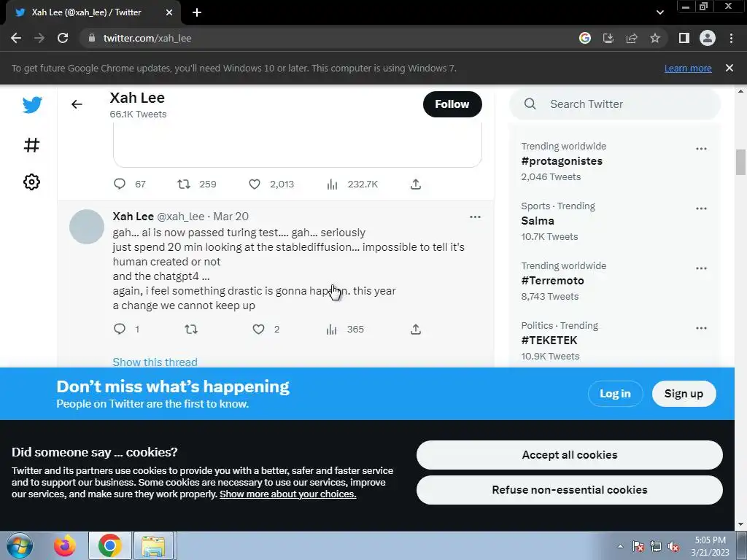The width and height of the screenshot is (747, 560).
Task: Open more options for #protagonistes trend
Action: point(701,149)
